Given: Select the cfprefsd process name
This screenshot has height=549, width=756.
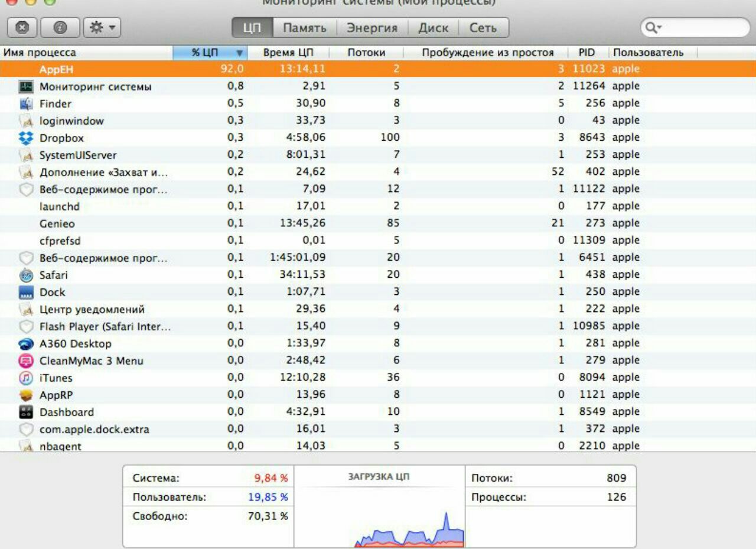Looking at the screenshot, I should (x=60, y=241).
